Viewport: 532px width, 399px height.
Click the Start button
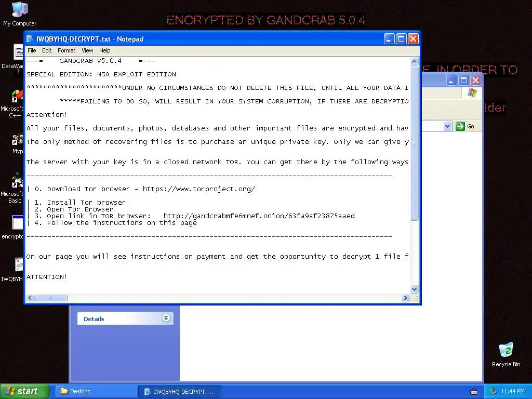click(25, 391)
